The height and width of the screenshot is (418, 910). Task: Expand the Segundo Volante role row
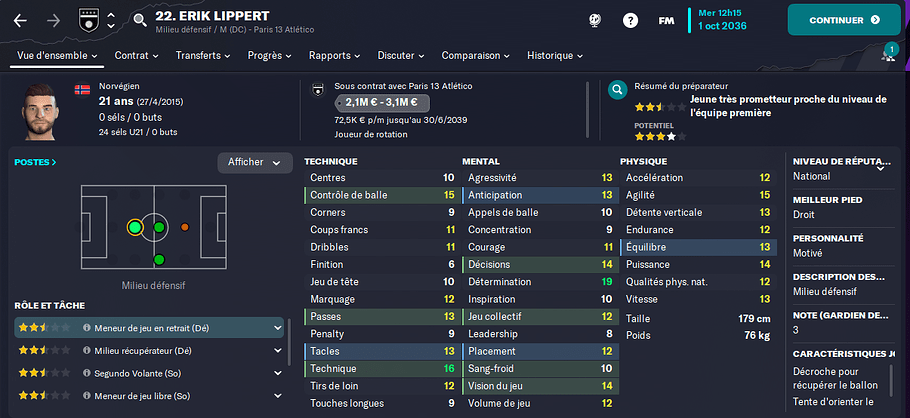click(x=149, y=373)
